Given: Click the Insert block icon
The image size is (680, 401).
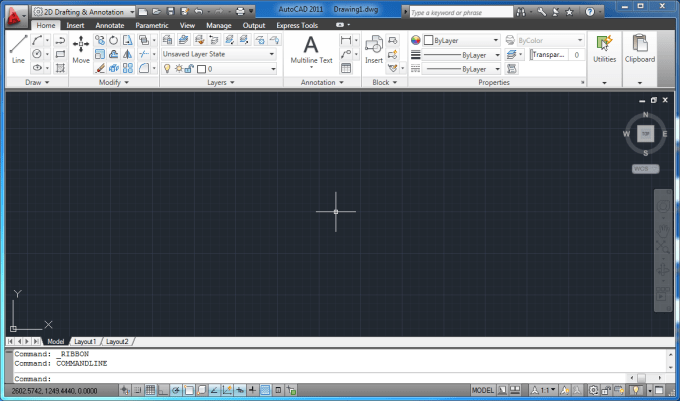Looking at the screenshot, I should (x=374, y=49).
